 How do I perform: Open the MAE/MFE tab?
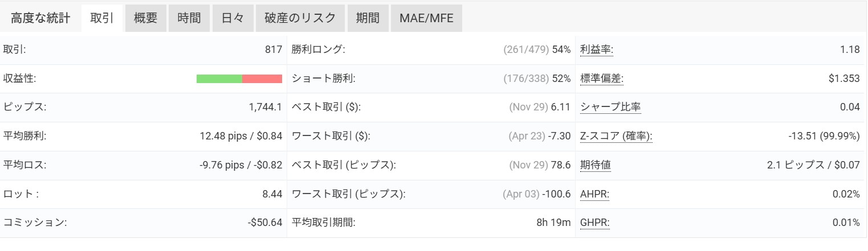426,18
